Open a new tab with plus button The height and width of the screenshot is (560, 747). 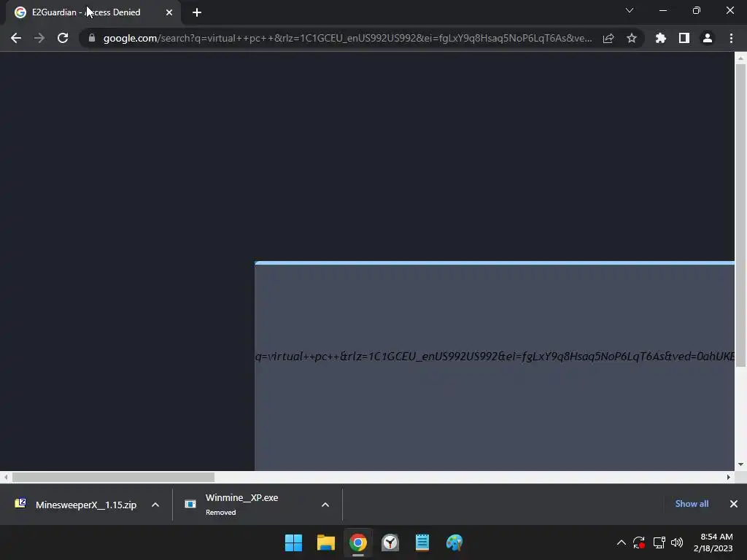(x=197, y=12)
